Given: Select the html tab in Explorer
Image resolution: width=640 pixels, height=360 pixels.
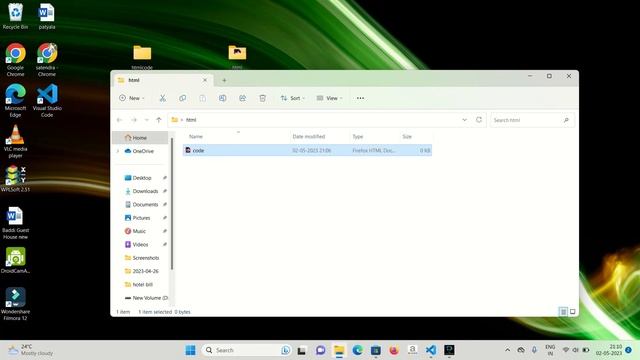Looking at the screenshot, I should tap(161, 80).
